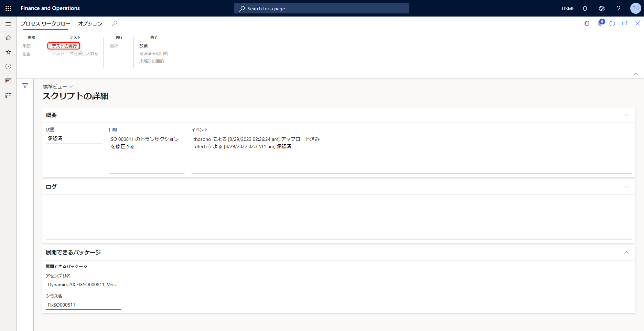Viewport: 644px width, 331px height.
Task: Click the 目的 text field
Action: [x=147, y=154]
